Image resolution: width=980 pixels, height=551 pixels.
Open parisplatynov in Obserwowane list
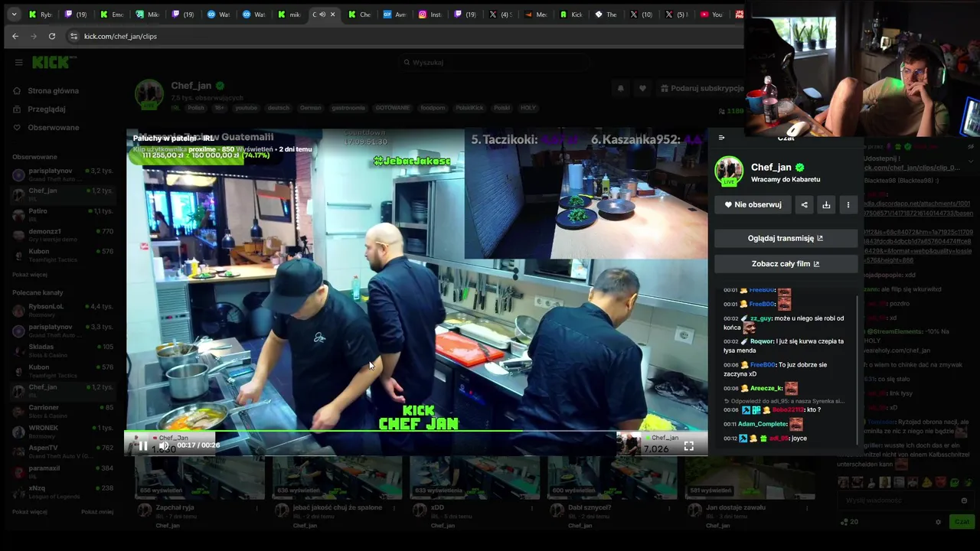pos(62,174)
